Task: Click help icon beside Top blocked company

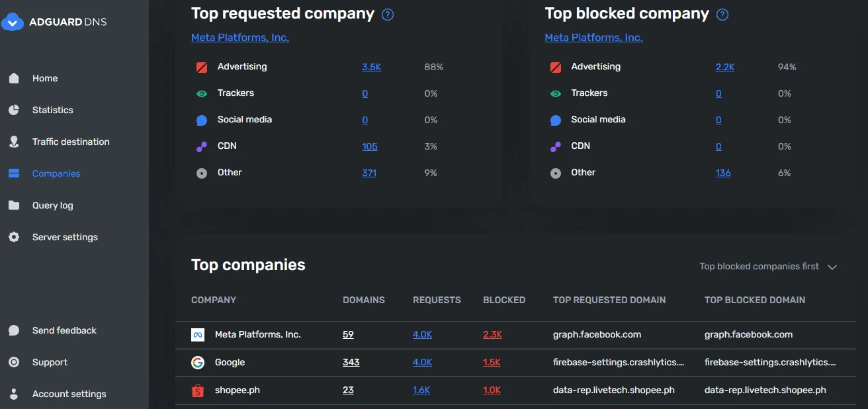Action: pos(722,15)
